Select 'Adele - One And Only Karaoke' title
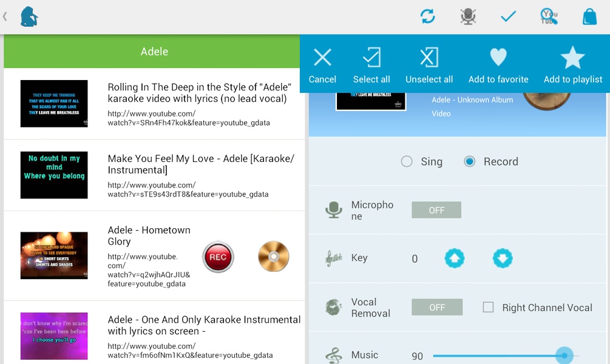This screenshot has width=610, height=364. 204,325
